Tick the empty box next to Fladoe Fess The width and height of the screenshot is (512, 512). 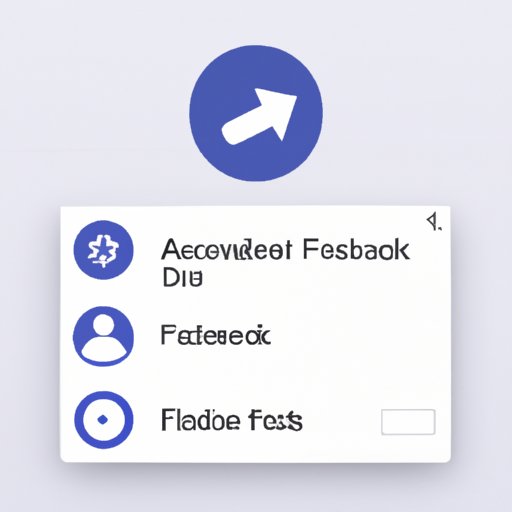point(408,422)
